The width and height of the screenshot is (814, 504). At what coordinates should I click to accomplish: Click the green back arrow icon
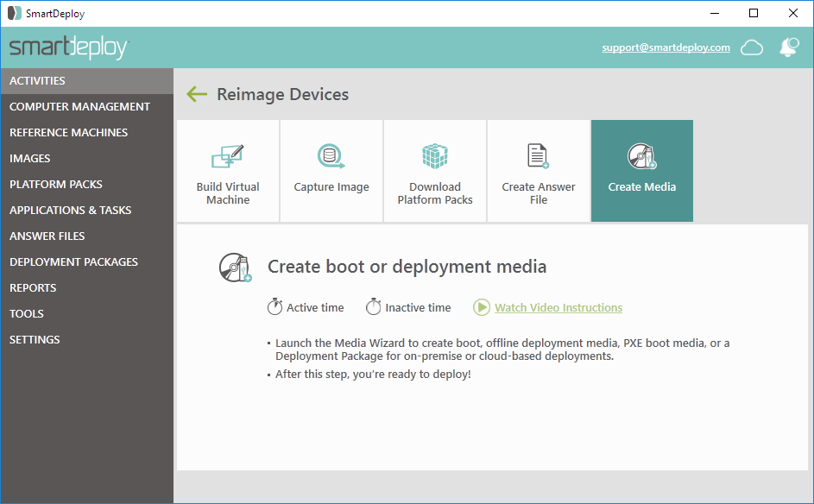pos(197,94)
